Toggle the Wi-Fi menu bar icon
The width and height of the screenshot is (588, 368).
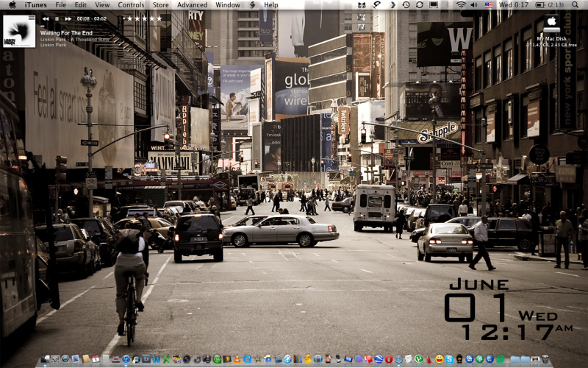[x=461, y=4]
